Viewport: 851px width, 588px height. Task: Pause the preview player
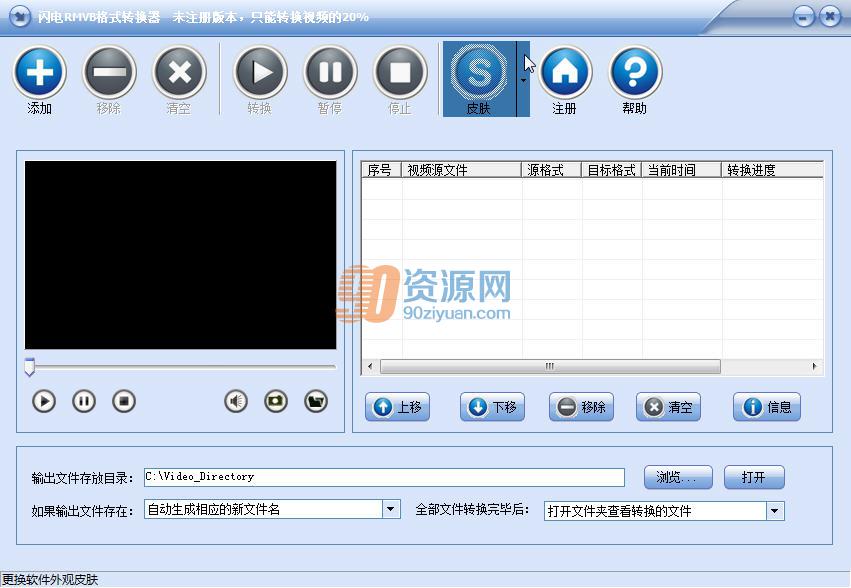[84, 402]
